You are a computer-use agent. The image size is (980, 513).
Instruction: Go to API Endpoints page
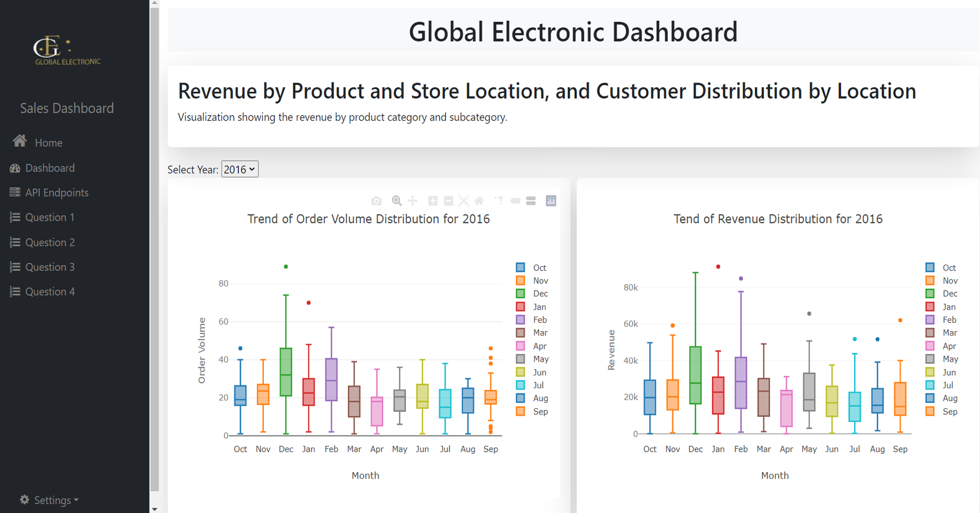click(57, 193)
